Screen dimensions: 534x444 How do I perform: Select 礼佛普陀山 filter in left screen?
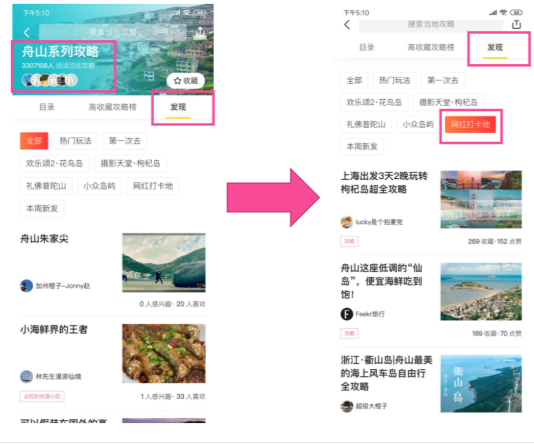tap(46, 186)
